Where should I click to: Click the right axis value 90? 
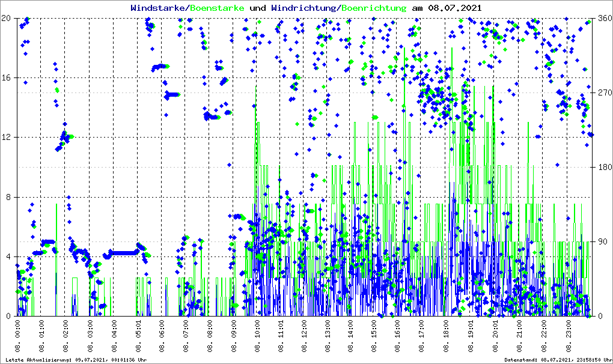pos(603,241)
